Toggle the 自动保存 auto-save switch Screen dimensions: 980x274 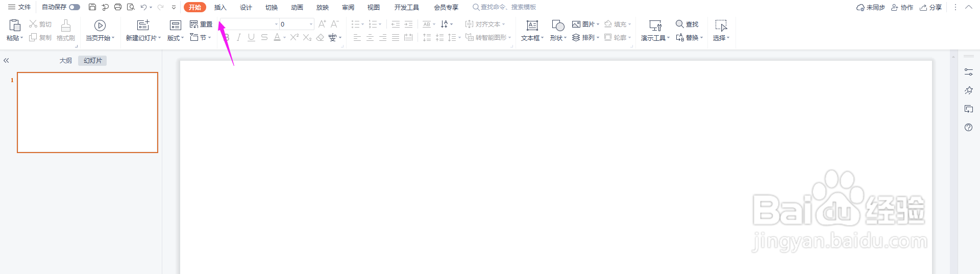pyautogui.click(x=75, y=7)
